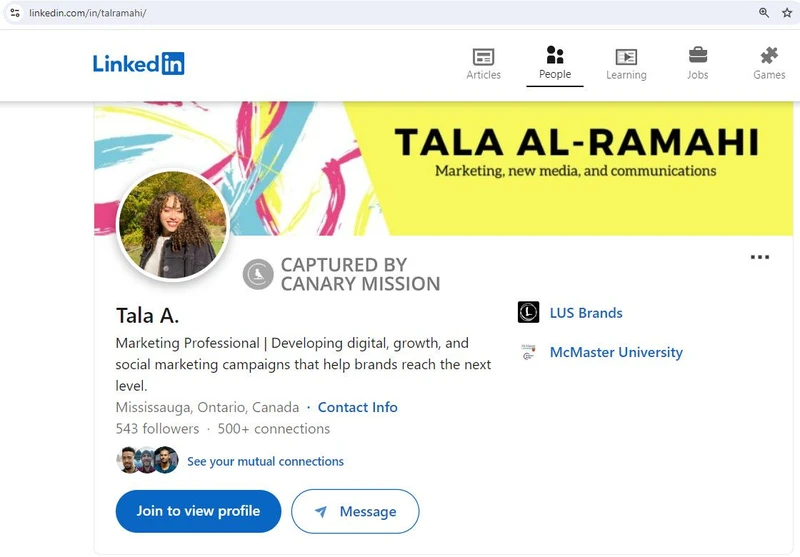The height and width of the screenshot is (557, 800).
Task: Click the TALA AL-RAMAHI banner image
Action: coord(443,169)
